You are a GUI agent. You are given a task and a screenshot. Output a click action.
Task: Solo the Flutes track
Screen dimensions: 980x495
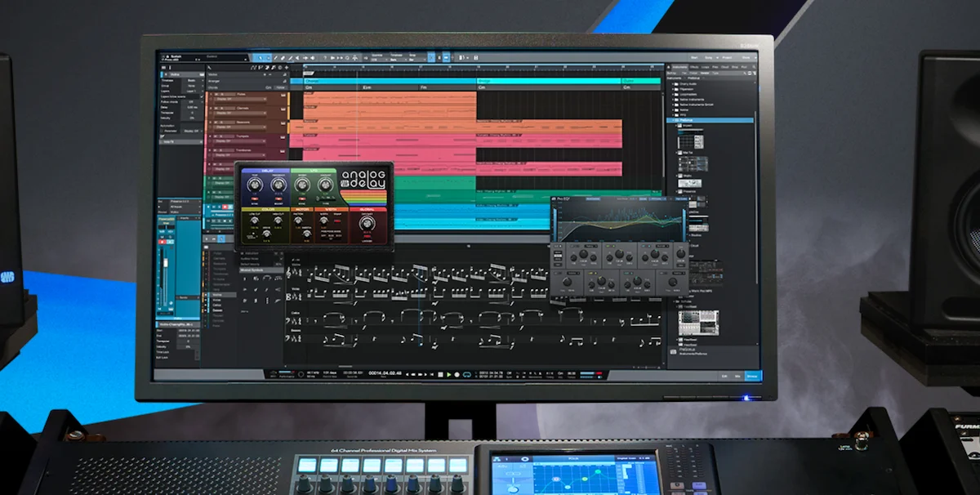pos(222,95)
